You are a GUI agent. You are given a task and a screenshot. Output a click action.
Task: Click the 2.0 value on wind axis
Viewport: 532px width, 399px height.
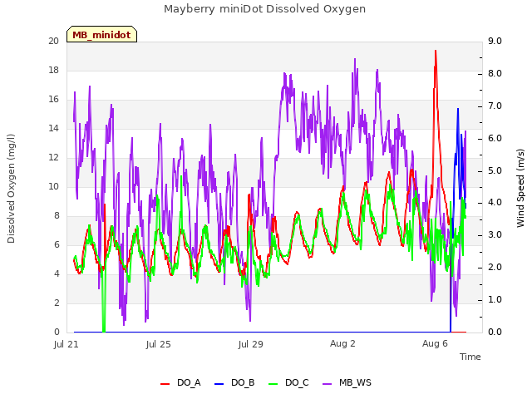pos(495,268)
